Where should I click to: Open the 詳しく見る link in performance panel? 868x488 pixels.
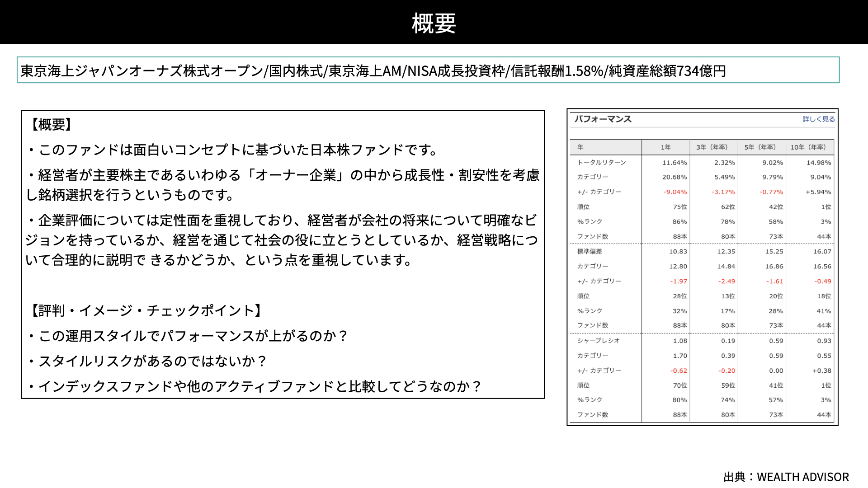click(x=819, y=119)
